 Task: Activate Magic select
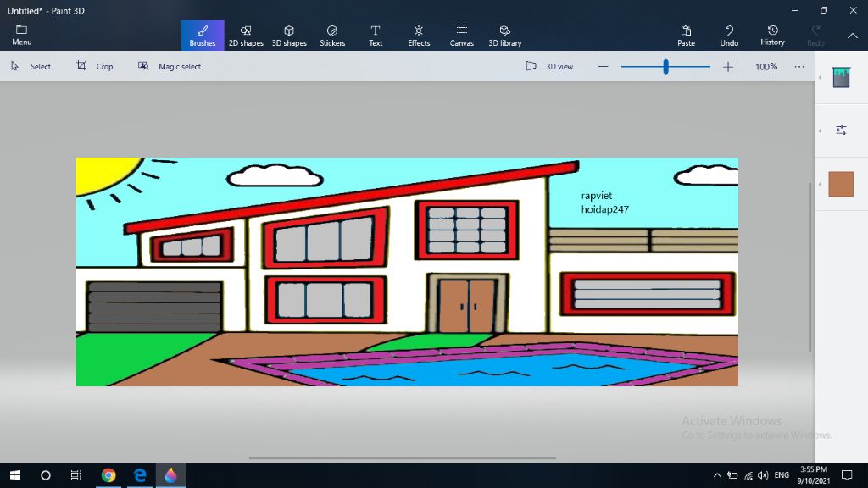click(170, 66)
